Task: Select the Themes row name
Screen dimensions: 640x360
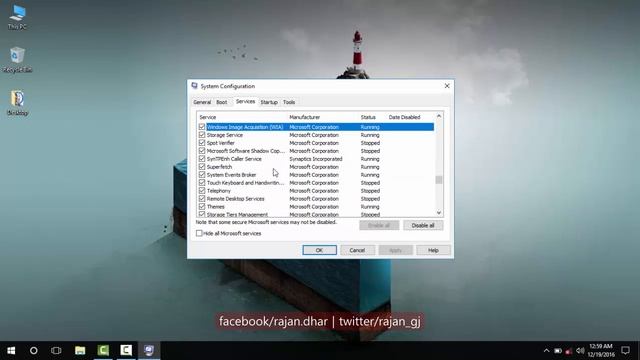Action: pyautogui.click(x=216, y=207)
